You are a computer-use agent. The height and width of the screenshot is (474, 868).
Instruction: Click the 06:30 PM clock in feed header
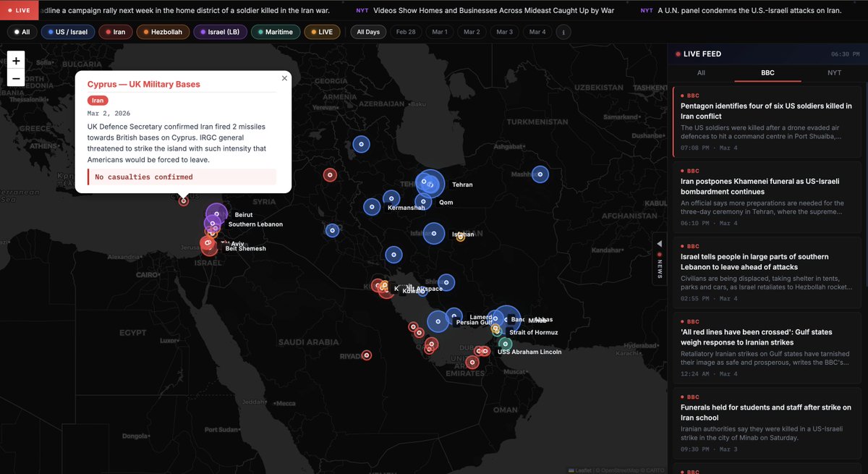tap(846, 54)
